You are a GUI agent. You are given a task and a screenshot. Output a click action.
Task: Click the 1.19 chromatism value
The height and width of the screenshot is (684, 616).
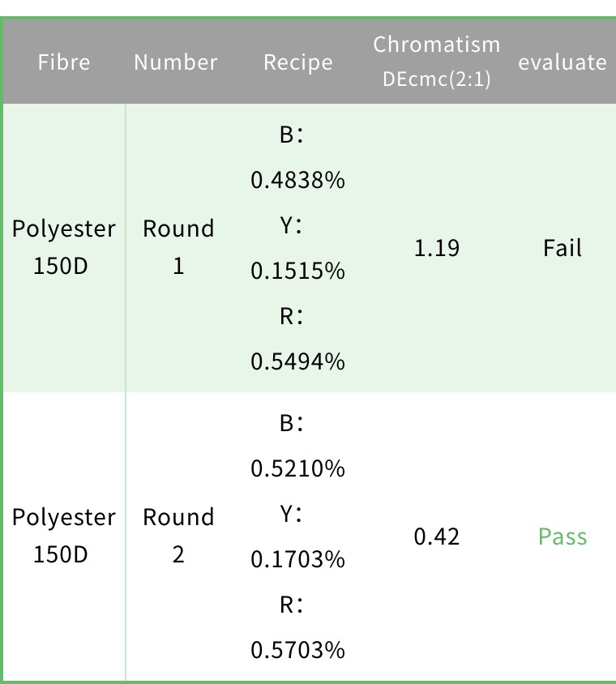pyautogui.click(x=436, y=248)
